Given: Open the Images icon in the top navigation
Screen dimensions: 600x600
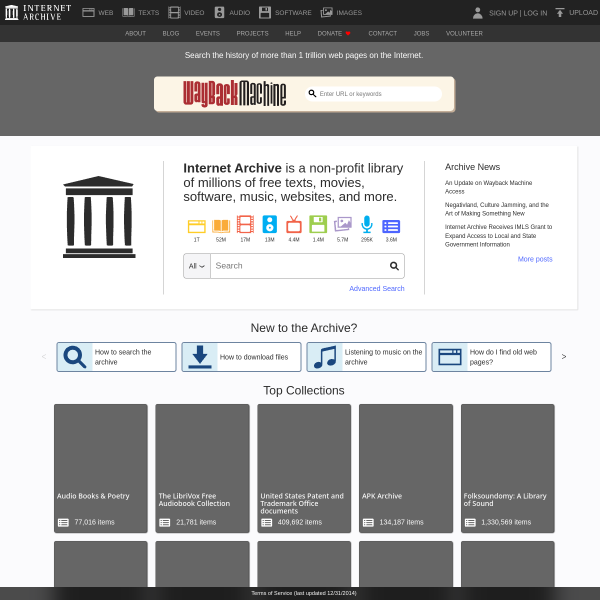Looking at the screenshot, I should click(x=326, y=13).
